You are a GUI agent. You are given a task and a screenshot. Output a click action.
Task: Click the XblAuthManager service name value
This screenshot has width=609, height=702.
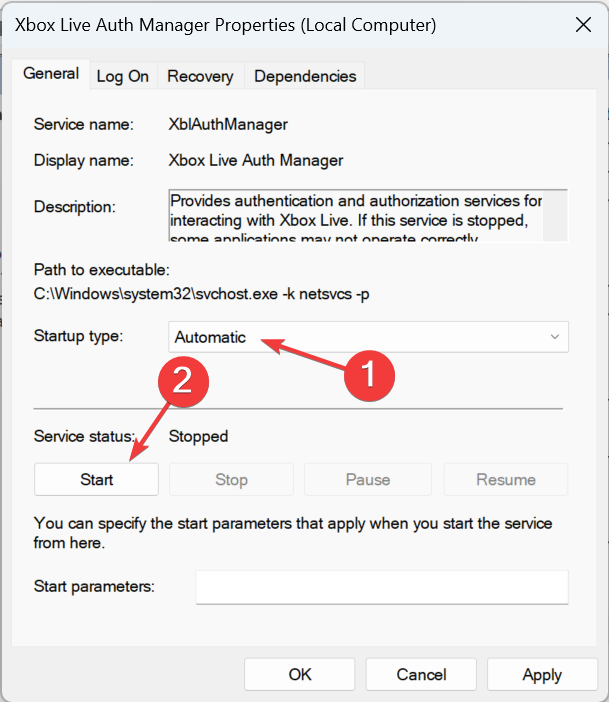228,124
